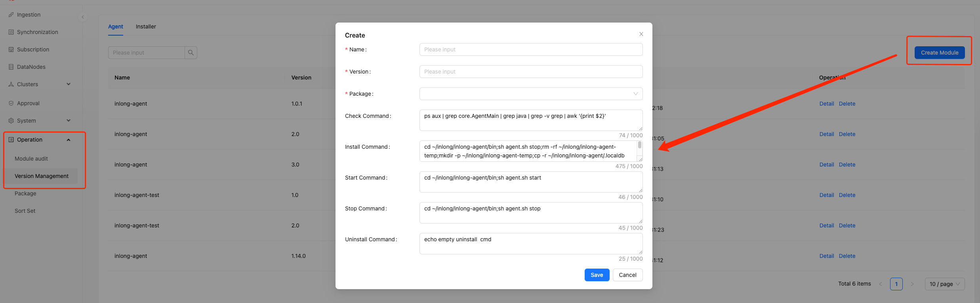Click the Ingestion sidebar icon
980x303 pixels.
[11, 15]
